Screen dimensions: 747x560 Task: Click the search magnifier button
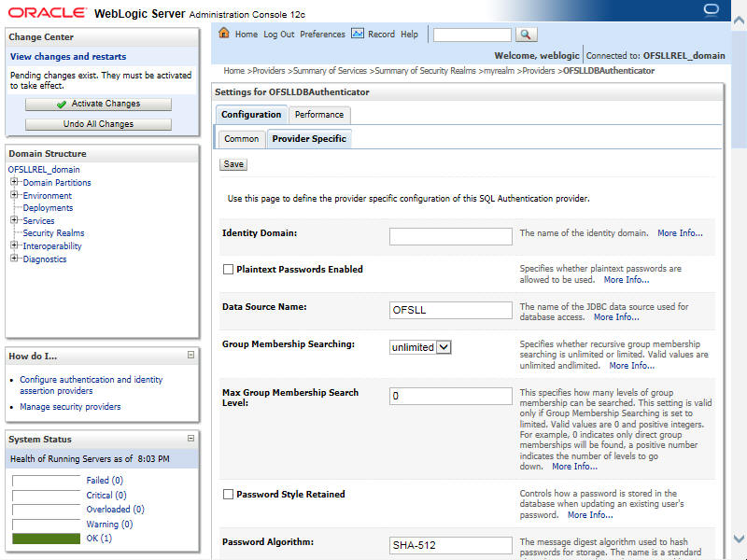click(526, 35)
